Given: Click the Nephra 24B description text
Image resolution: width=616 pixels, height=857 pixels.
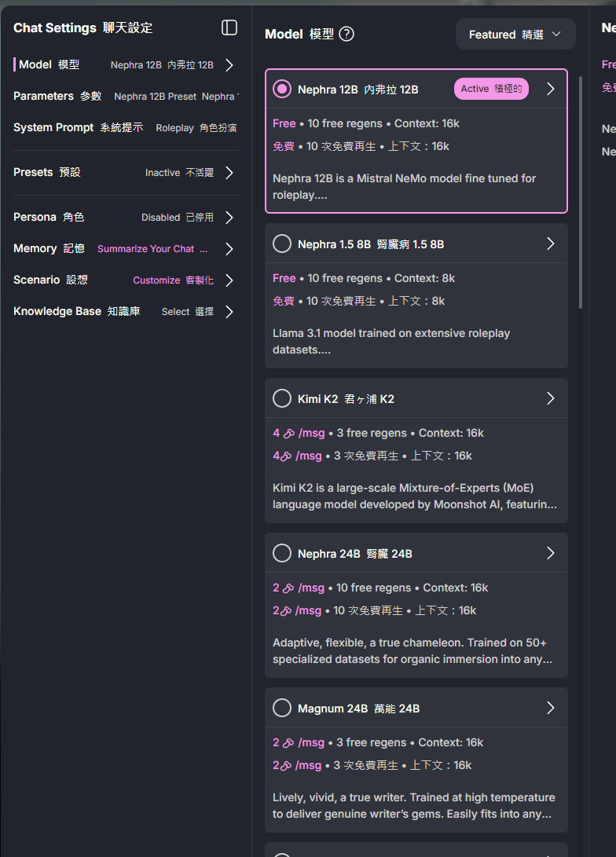Looking at the screenshot, I should [x=412, y=650].
